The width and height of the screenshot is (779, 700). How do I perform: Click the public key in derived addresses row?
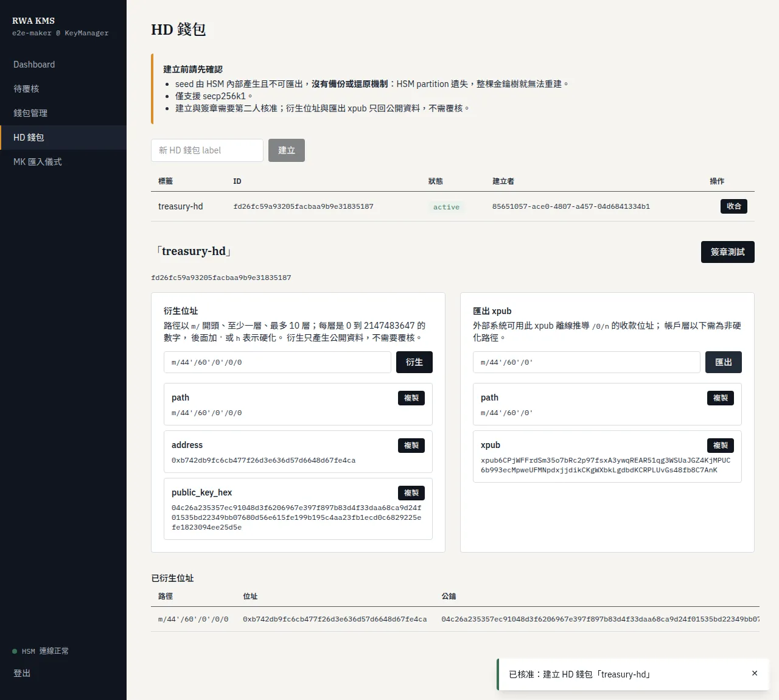(600, 619)
